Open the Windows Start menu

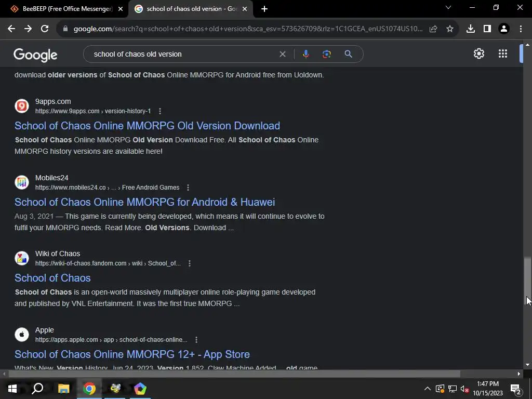pos(12,389)
